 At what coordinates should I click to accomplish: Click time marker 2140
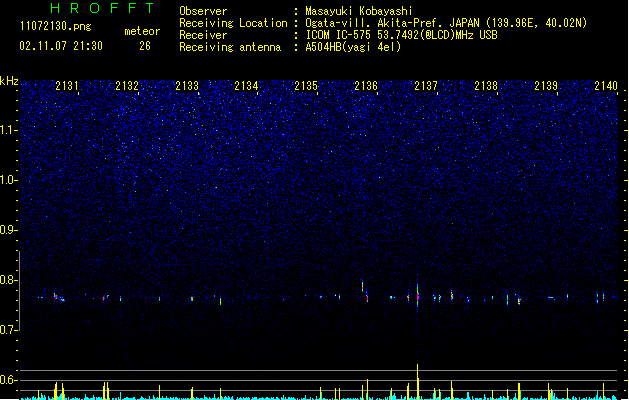coord(606,86)
